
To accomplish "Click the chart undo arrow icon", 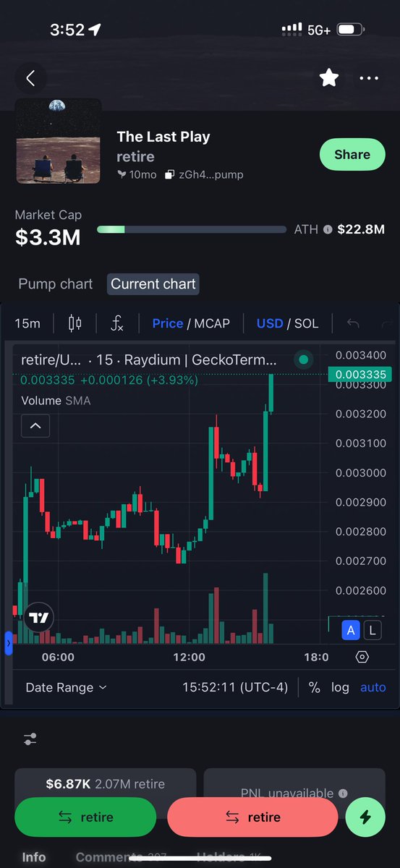I will click(353, 323).
